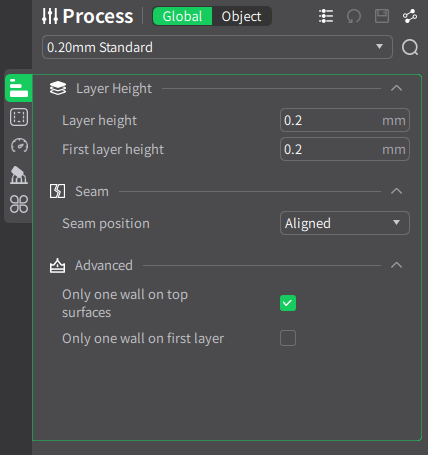Screen dimensions: 428x455
Task: Collapse the Layer Height section
Action: coord(396,88)
